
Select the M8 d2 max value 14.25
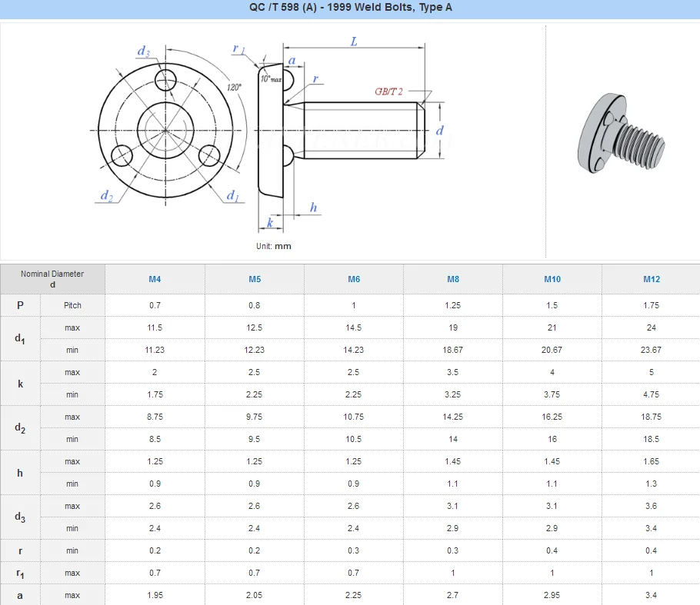tap(452, 417)
